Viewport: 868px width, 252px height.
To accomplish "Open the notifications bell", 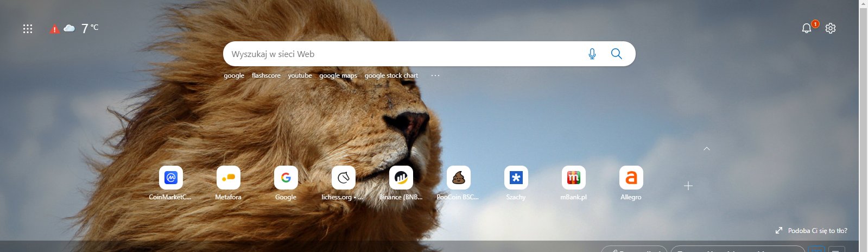I will click(x=807, y=28).
